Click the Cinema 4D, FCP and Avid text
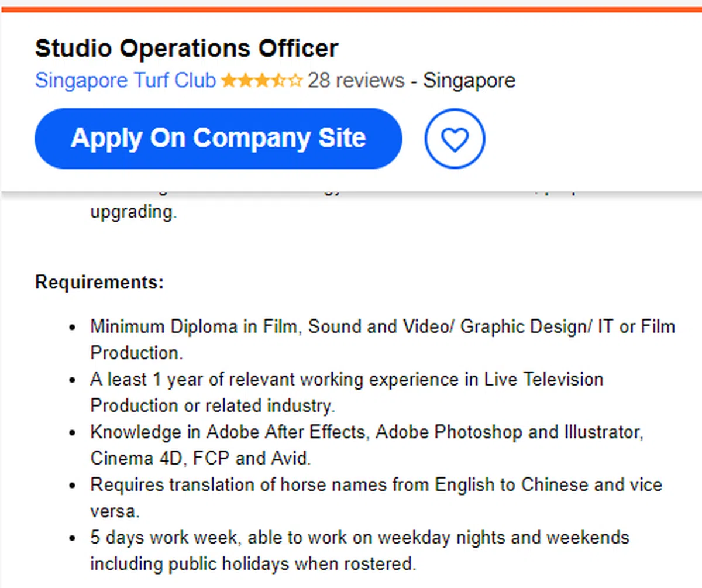This screenshot has width=702, height=588. (200, 458)
